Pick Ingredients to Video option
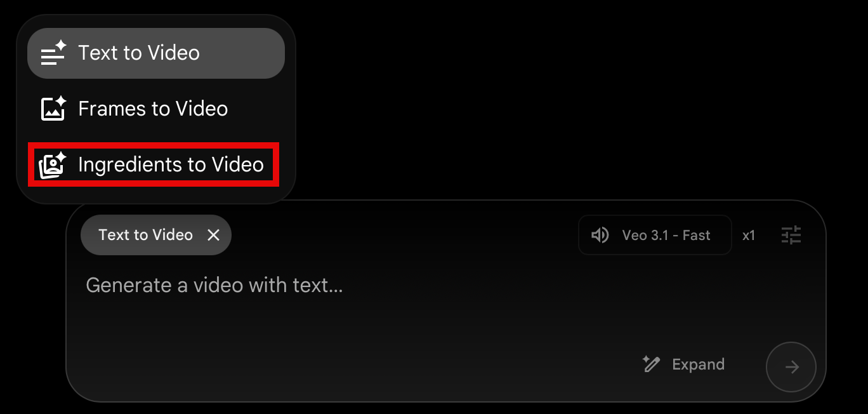868x414 pixels. 153,164
